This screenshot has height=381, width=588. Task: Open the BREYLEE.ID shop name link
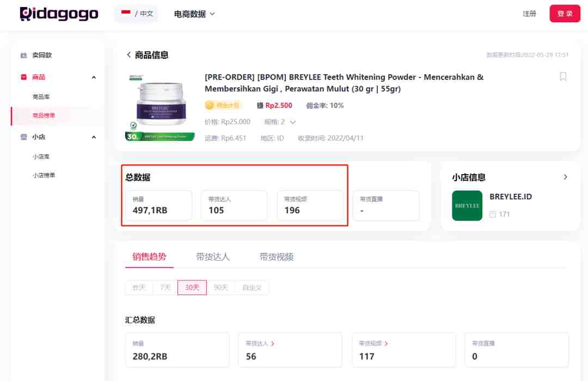(x=510, y=197)
